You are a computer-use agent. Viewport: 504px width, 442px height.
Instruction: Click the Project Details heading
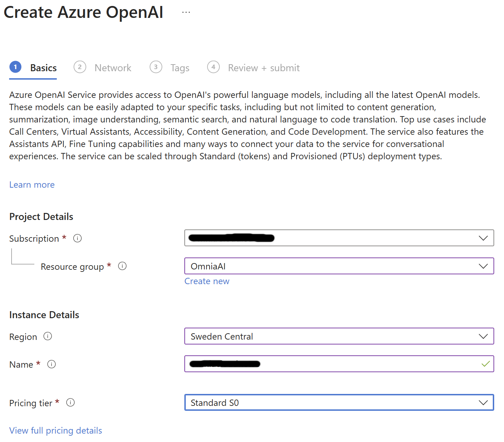41,217
